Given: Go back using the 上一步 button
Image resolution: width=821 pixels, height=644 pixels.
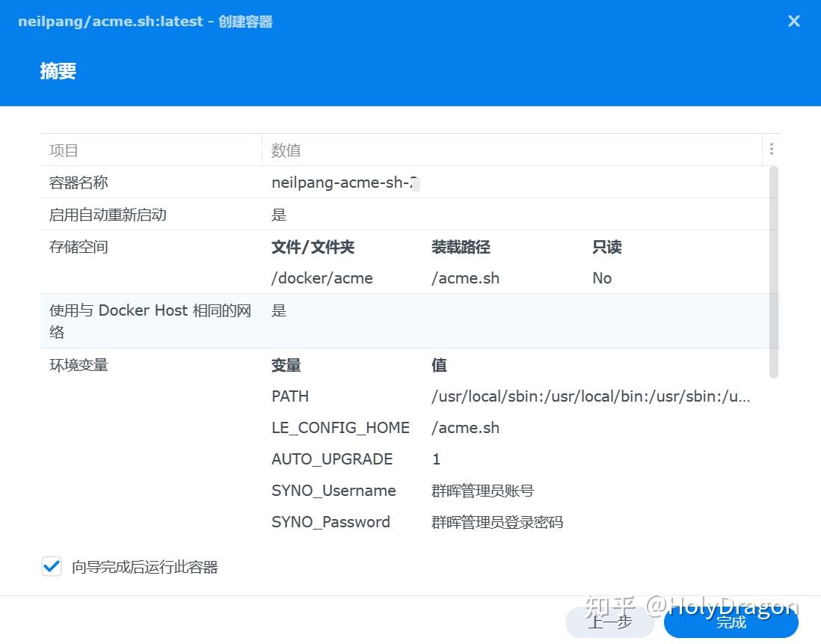Looking at the screenshot, I should pos(609,622).
